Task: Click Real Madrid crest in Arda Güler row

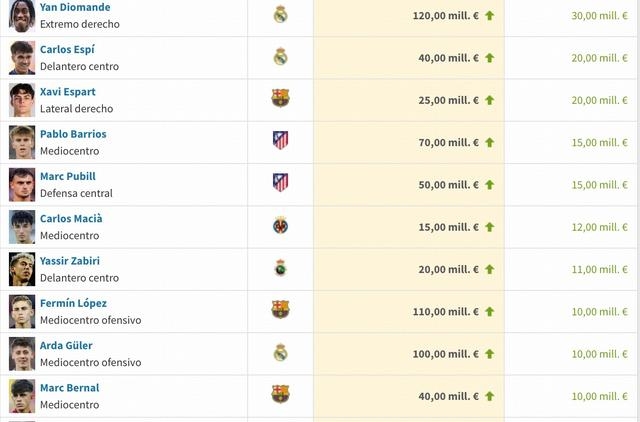Action: point(280,353)
